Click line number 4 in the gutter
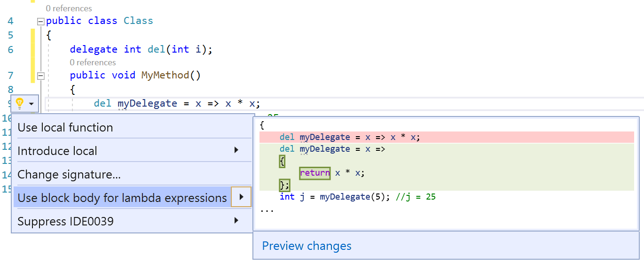This screenshot has height=263, width=644. [x=10, y=21]
